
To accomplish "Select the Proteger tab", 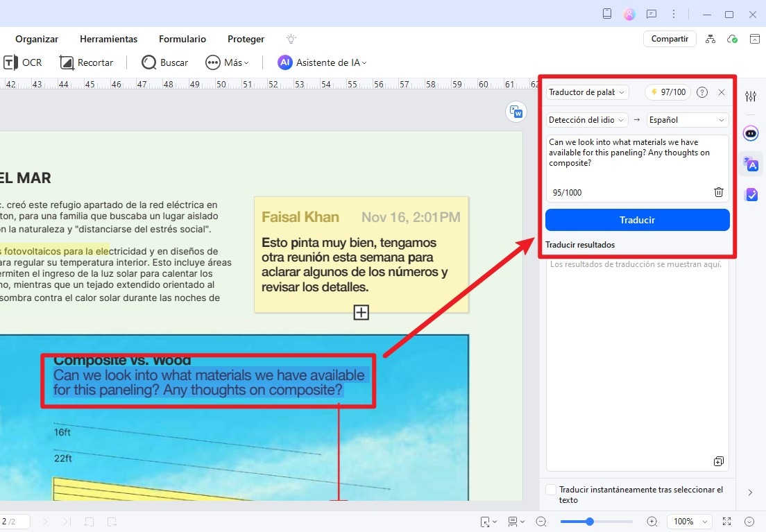I will 246,39.
